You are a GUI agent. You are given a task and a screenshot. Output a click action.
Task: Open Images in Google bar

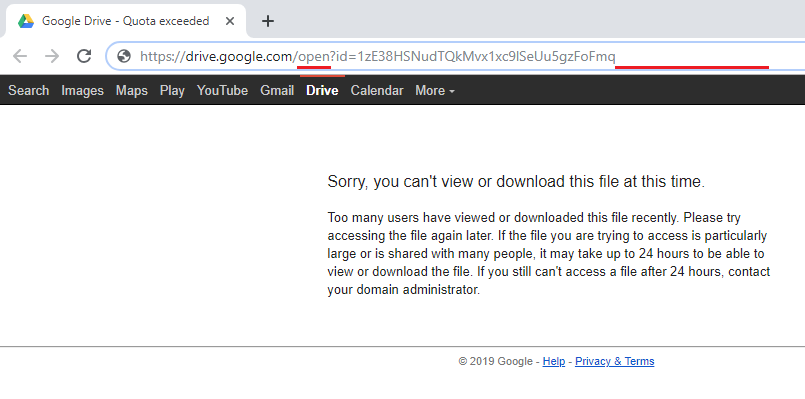pyautogui.click(x=82, y=90)
